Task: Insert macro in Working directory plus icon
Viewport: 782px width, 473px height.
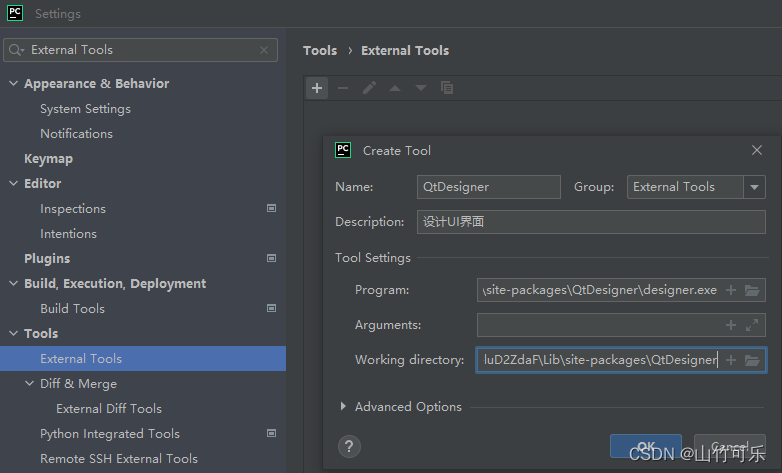Action: pyautogui.click(x=731, y=360)
